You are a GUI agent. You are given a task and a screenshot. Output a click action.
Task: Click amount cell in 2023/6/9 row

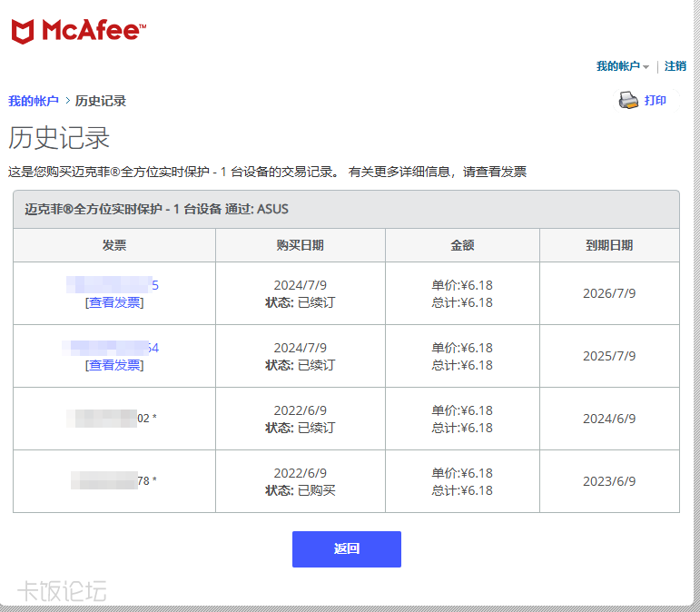click(x=462, y=481)
